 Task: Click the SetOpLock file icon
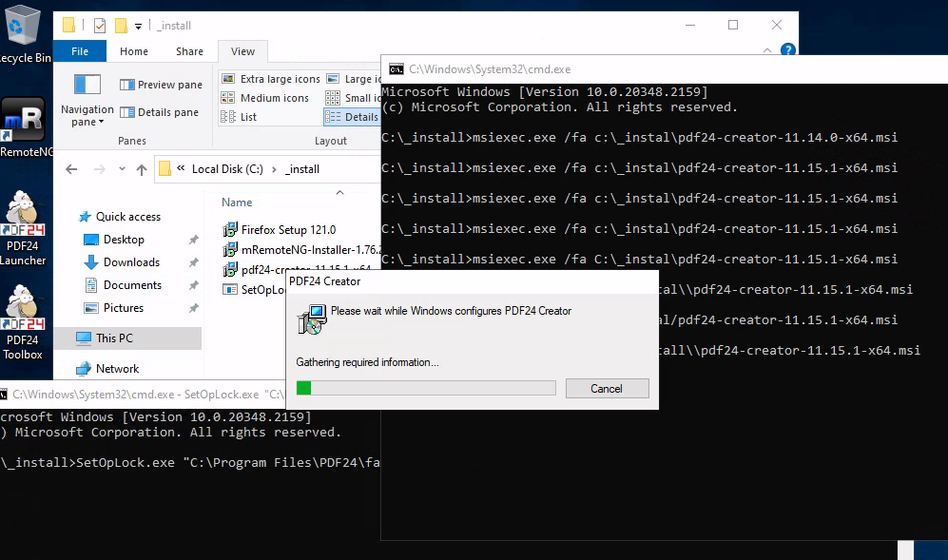point(230,290)
